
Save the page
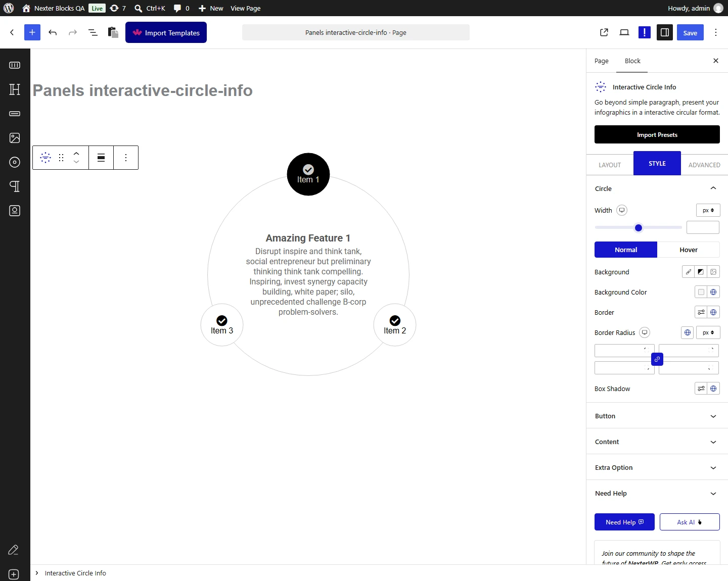690,32
